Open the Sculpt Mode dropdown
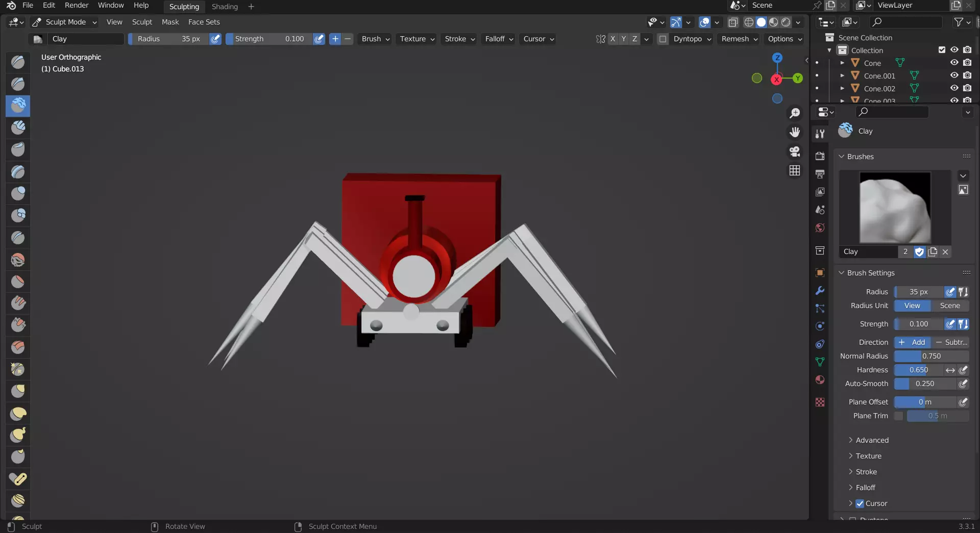The width and height of the screenshot is (980, 533). [x=65, y=22]
